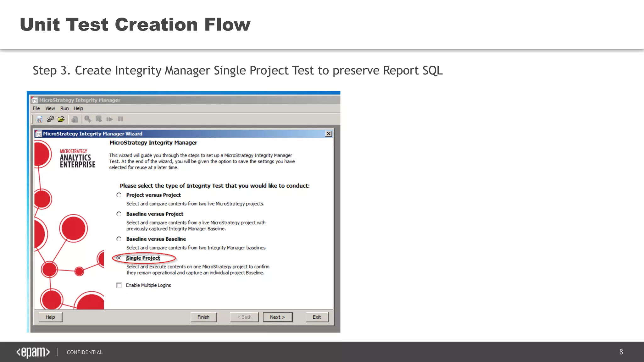Click the 'Unit Test Creation Flow' title
The image size is (644, 362).
(x=135, y=25)
